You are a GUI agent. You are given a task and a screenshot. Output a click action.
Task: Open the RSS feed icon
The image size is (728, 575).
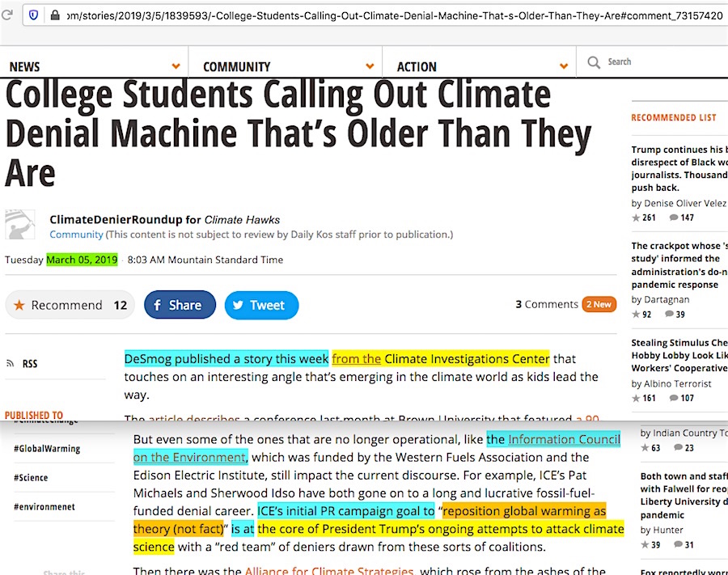tap(11, 364)
